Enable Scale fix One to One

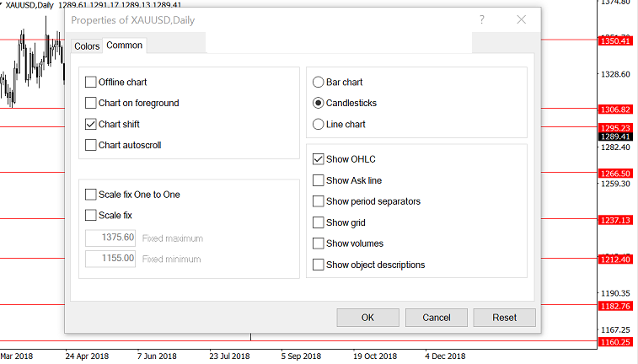(x=91, y=195)
